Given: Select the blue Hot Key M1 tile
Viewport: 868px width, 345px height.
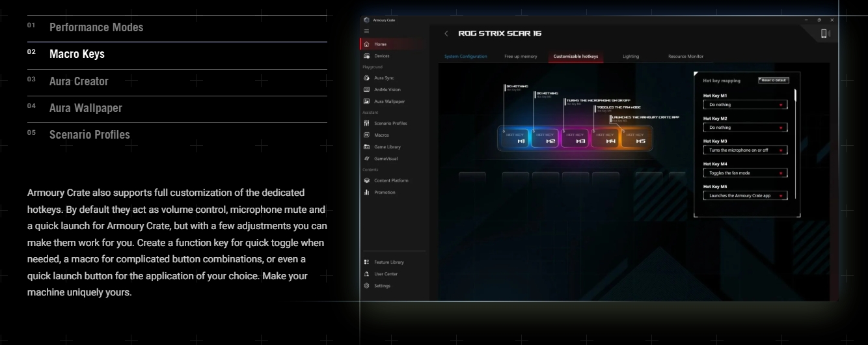Looking at the screenshot, I should coord(515,138).
